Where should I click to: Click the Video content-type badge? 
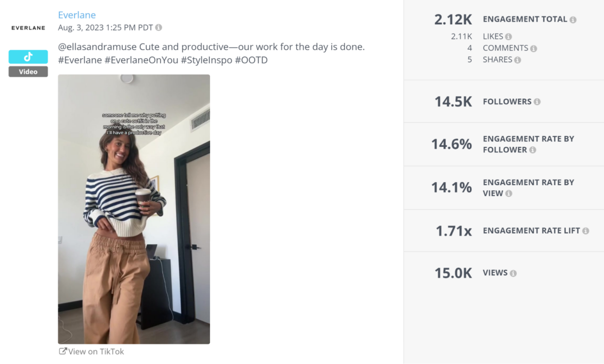(28, 72)
